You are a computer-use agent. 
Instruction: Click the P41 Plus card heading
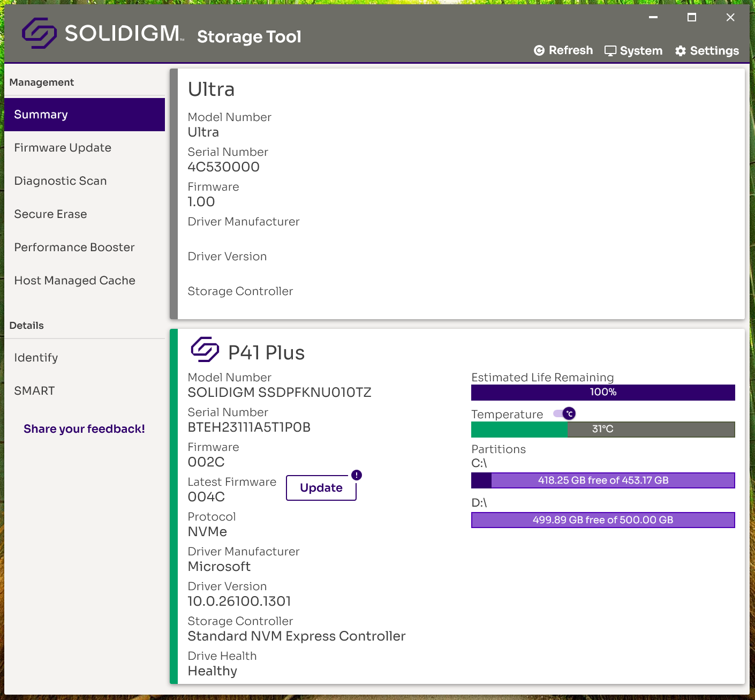(x=266, y=353)
